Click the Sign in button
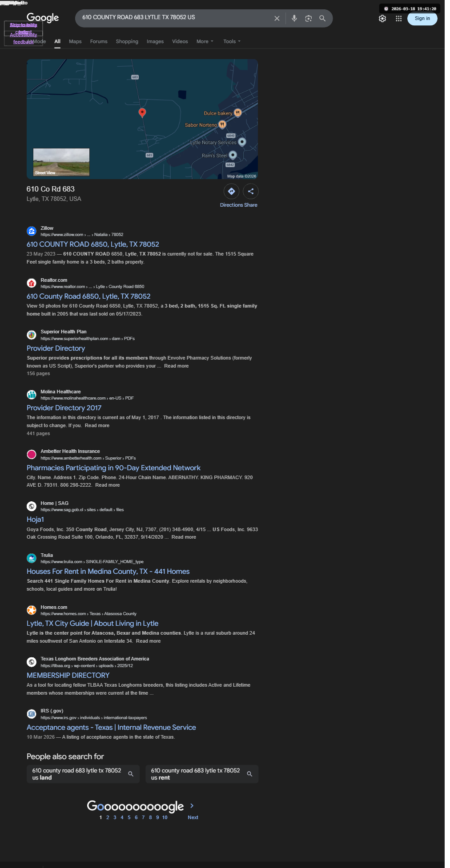The height and width of the screenshot is (868, 450). click(422, 19)
